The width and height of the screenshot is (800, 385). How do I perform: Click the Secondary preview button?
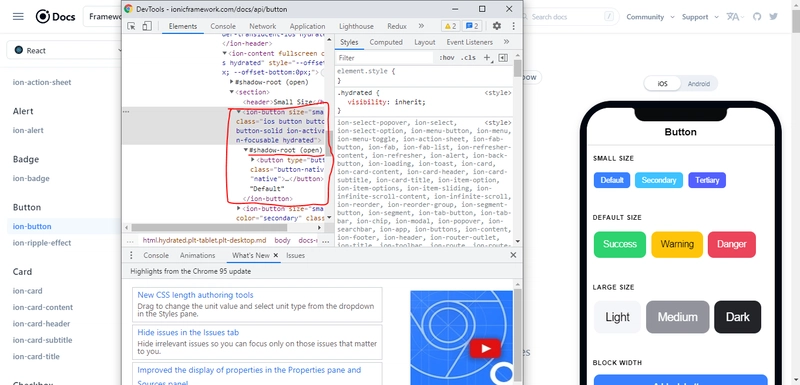(x=659, y=180)
